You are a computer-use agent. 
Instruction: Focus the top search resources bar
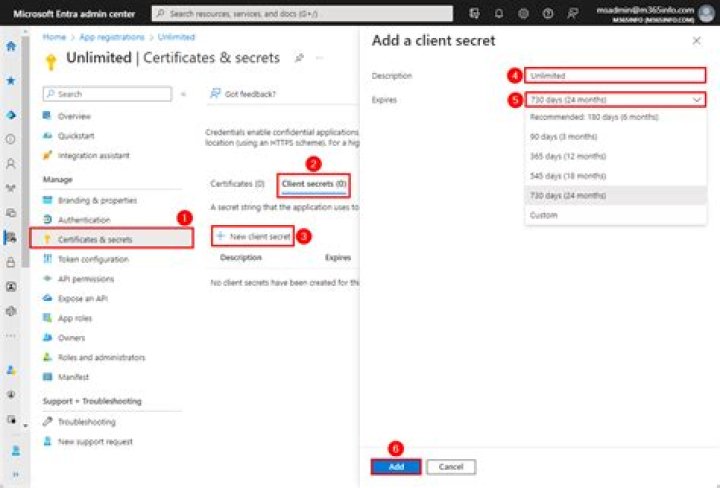pyautogui.click(x=302, y=14)
